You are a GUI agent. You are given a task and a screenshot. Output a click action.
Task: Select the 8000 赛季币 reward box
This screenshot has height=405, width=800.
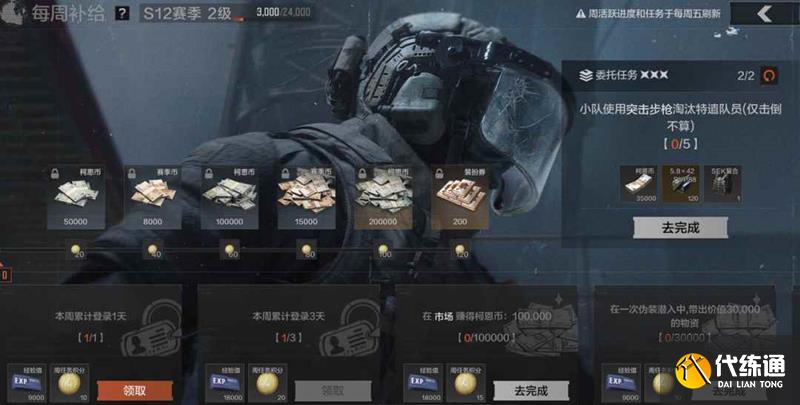point(153,197)
